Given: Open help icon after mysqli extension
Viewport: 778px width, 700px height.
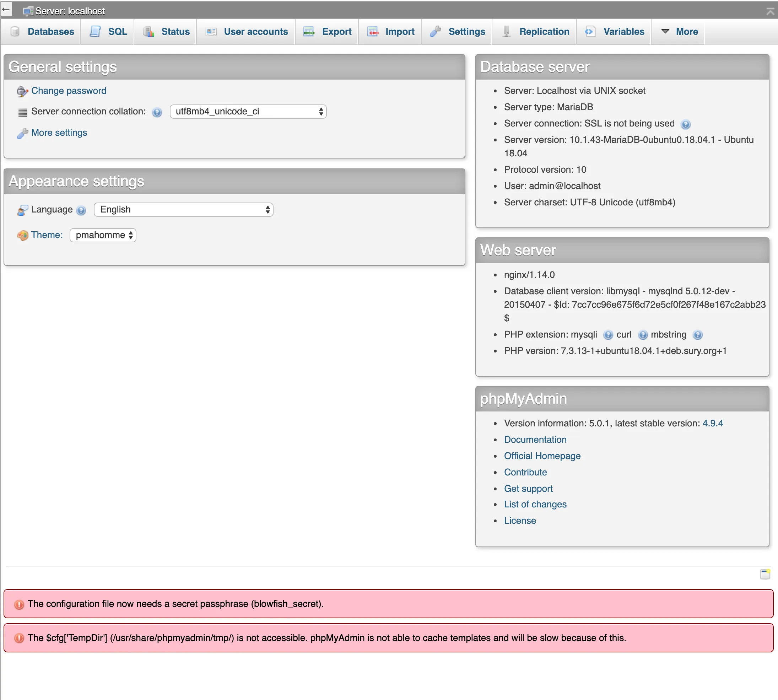Looking at the screenshot, I should 607,335.
